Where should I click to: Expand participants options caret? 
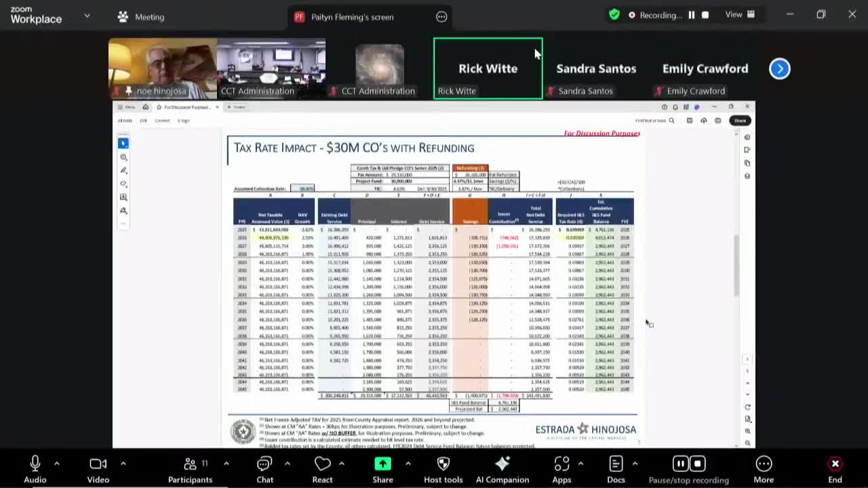tap(226, 464)
